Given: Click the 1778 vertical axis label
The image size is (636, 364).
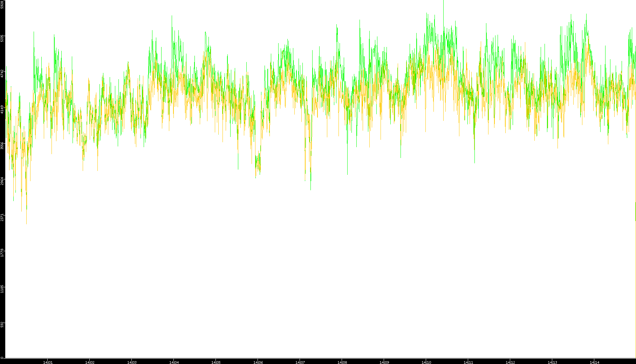Looking at the screenshot, I should (2, 253).
